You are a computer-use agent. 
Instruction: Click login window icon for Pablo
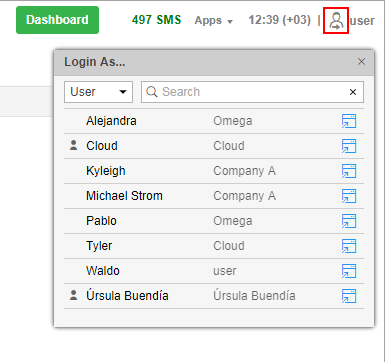click(x=349, y=221)
